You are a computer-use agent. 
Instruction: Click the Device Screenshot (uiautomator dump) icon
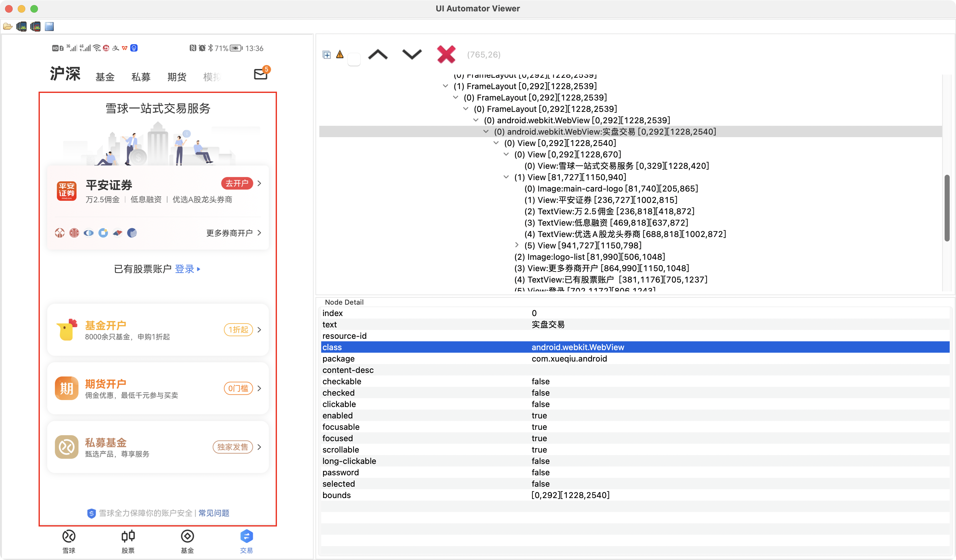coord(21,27)
